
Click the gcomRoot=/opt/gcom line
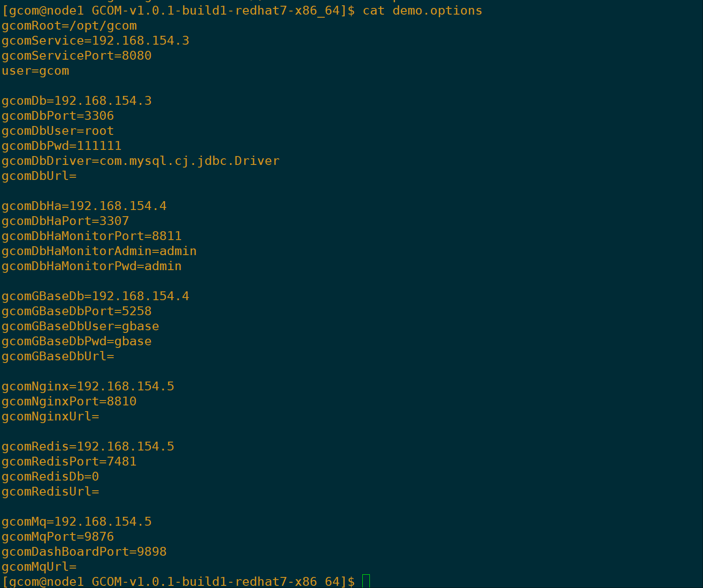pos(69,26)
